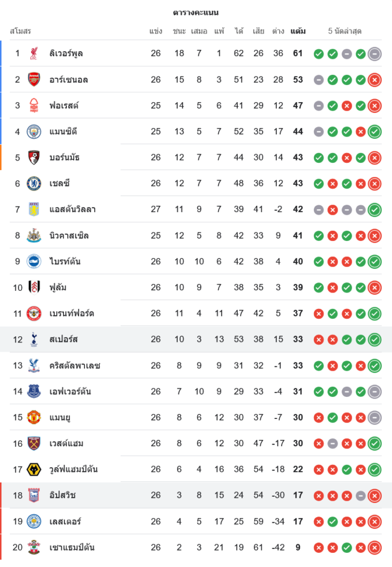The image size is (392, 567).
Task: Click the Tottenham Spurs crest
Action: pyautogui.click(x=34, y=340)
